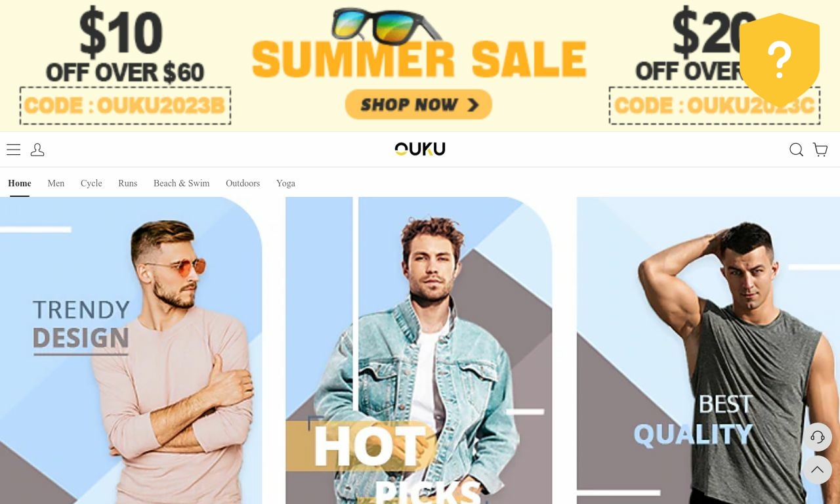Open the Hot Picks banner image
Screen dimensions: 840x504
tap(419, 350)
